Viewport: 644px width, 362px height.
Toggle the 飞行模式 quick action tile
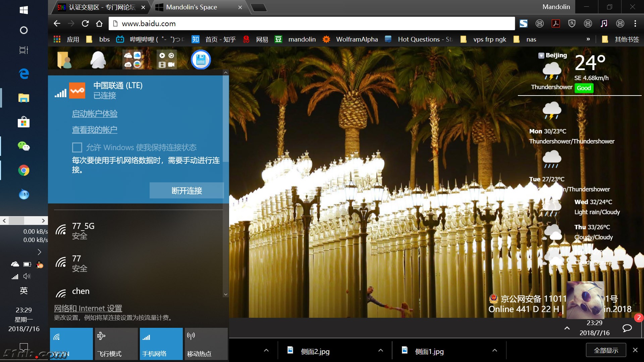[116, 344]
